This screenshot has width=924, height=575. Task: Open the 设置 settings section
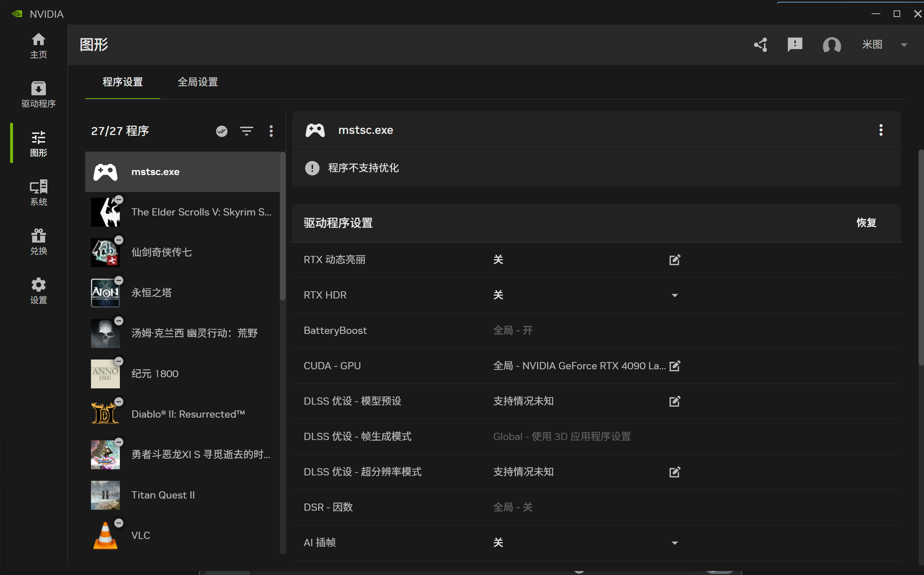[x=38, y=291]
